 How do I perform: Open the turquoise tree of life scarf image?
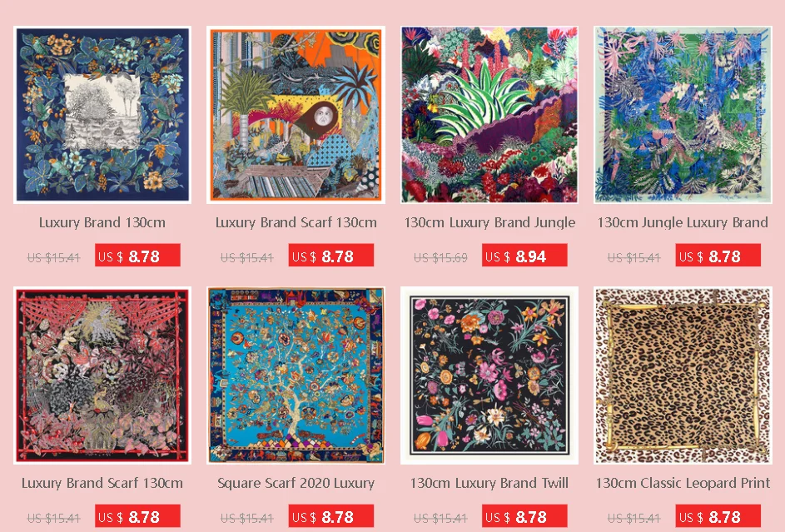coord(296,375)
